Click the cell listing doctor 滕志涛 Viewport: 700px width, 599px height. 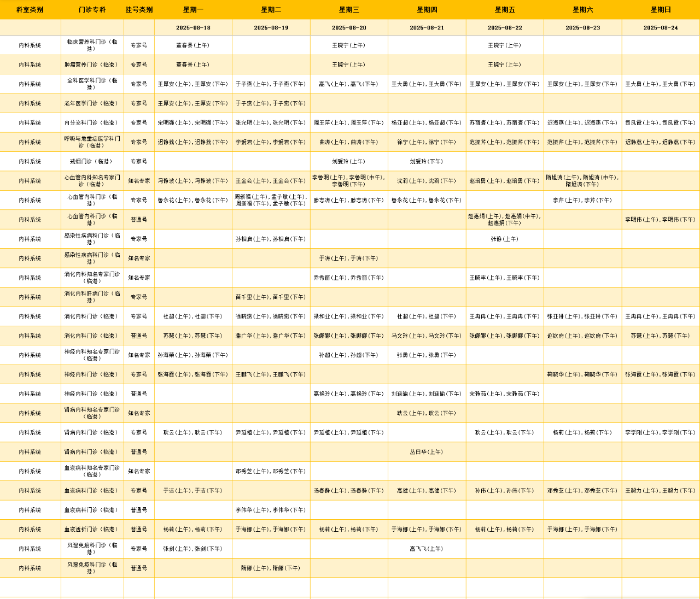pyautogui.click(x=349, y=200)
